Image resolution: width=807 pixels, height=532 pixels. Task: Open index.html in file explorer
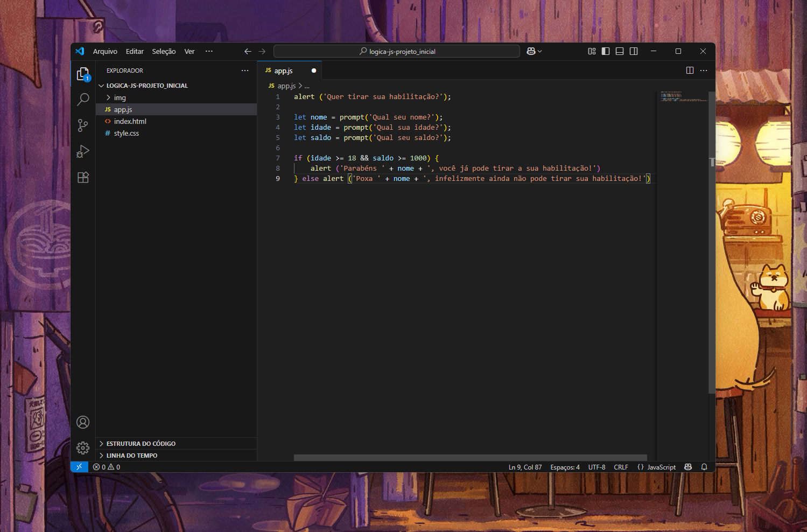click(176, 121)
